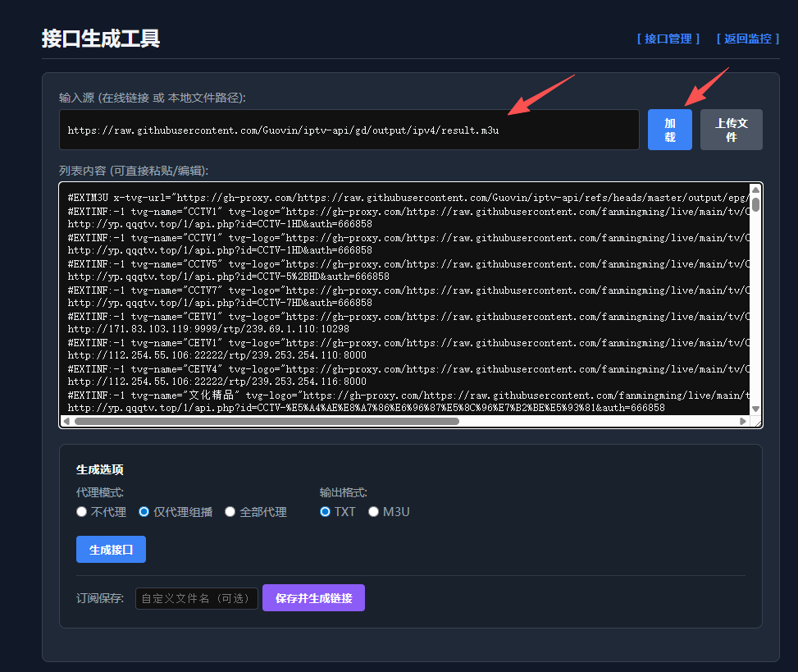Click the page title 接口生成工具
Screen dimensions: 798x672
[98, 38]
